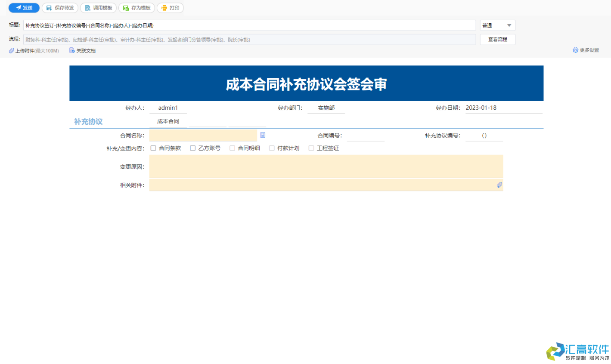This screenshot has width=611, height=364.
Task: Click inside the 变更原因 text area
Action: coord(326,167)
